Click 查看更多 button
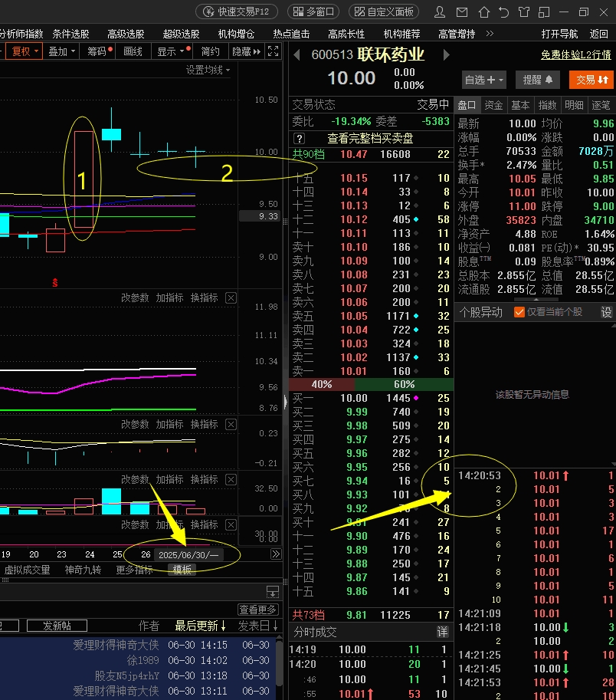616x700 pixels. click(258, 610)
